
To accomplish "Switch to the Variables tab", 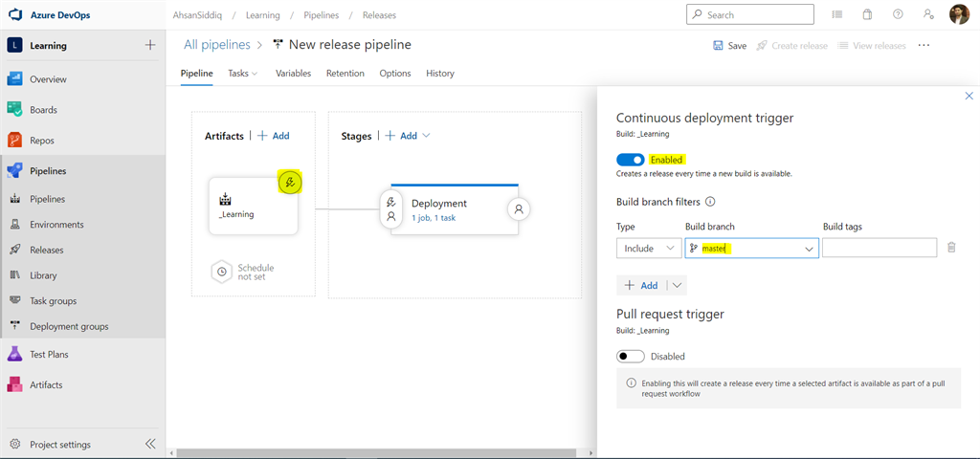I will point(293,74).
